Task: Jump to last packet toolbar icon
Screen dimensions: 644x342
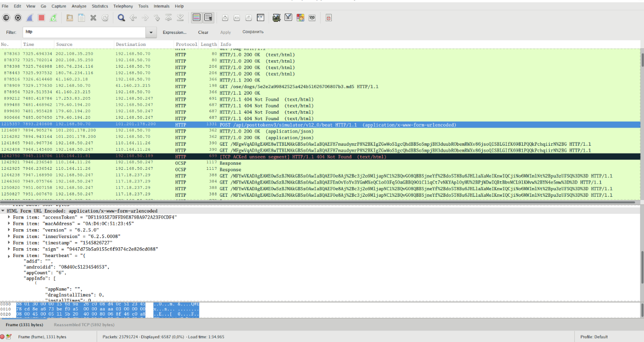Action: click(180, 18)
